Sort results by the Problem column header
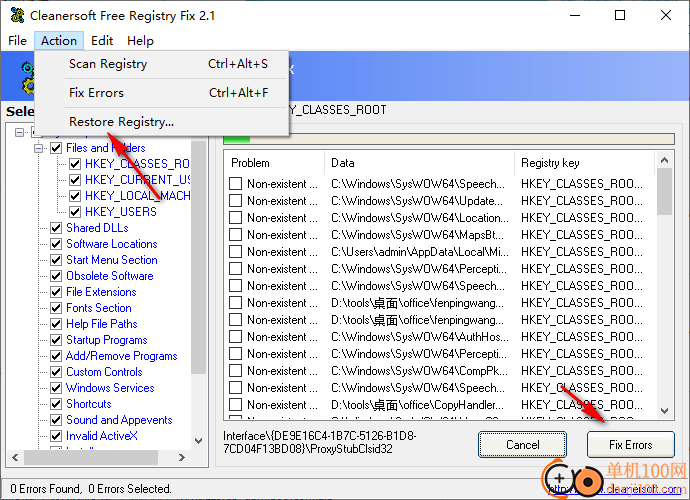This screenshot has width=690, height=500. [x=275, y=163]
